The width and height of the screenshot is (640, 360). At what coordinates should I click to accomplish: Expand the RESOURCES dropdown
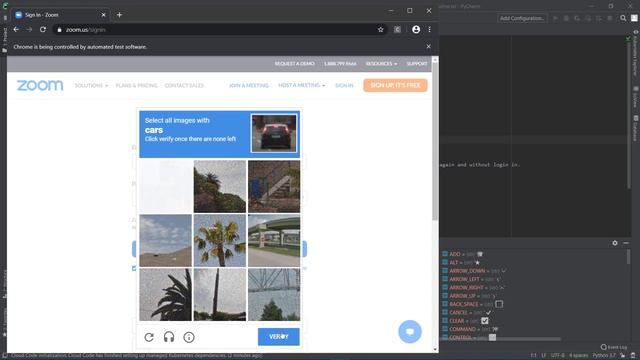[x=381, y=64]
